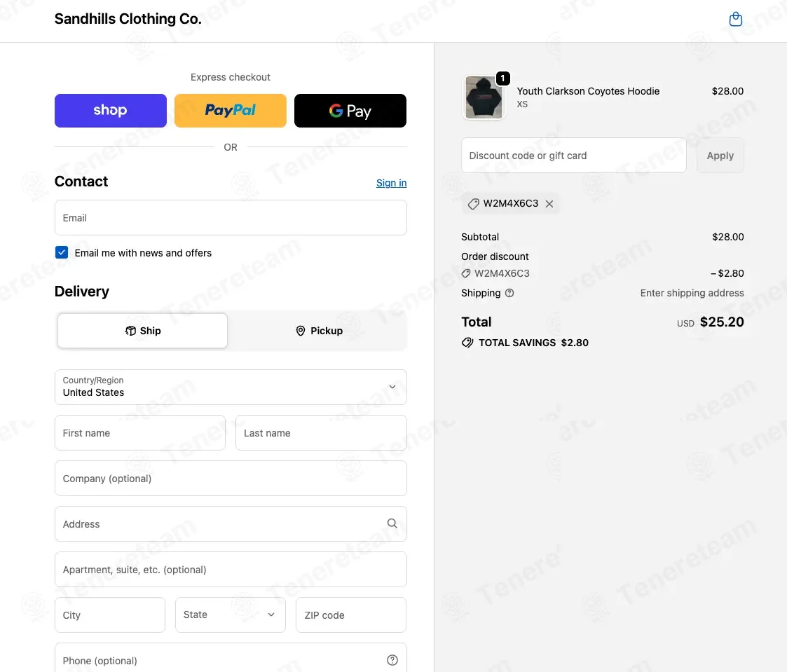
Task: Click the tag icon beside TOTAL SAVINGS
Action: tap(467, 343)
